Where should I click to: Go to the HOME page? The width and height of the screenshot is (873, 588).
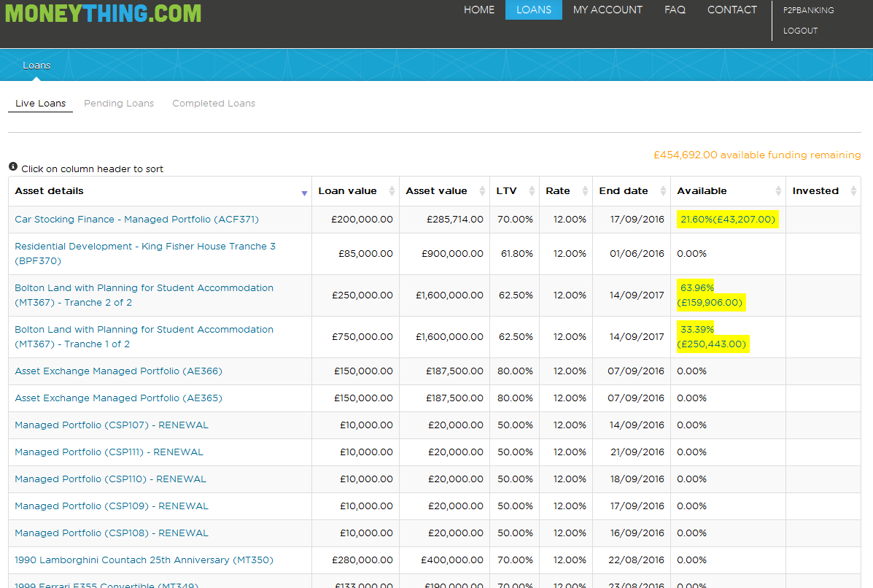[x=479, y=10]
